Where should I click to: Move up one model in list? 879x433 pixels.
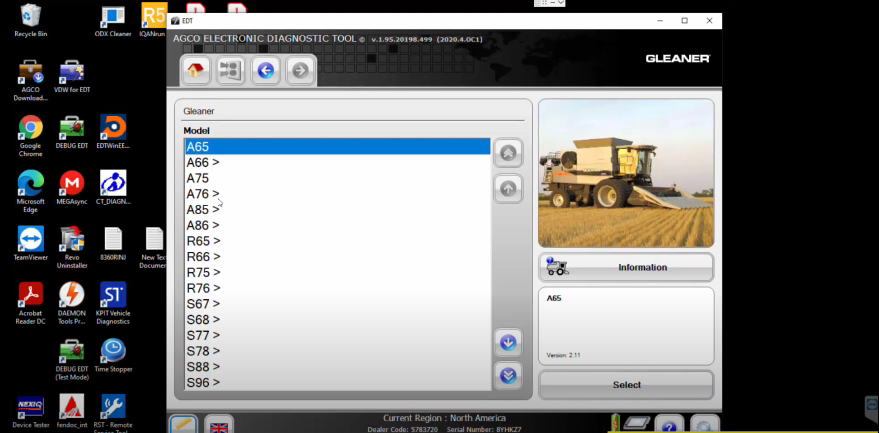click(508, 188)
